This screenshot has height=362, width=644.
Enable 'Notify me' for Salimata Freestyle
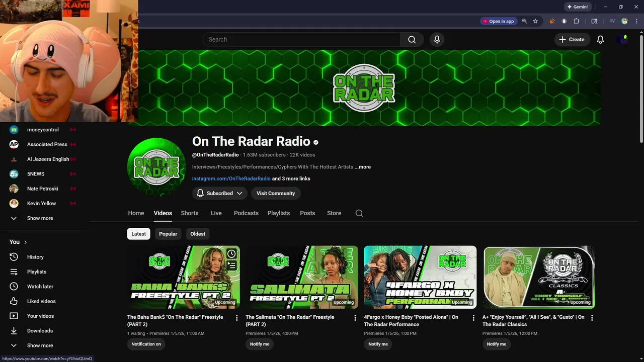260,344
